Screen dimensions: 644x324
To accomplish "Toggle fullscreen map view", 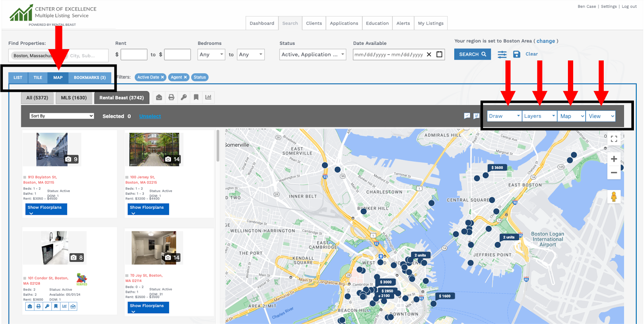I will coord(614,139).
